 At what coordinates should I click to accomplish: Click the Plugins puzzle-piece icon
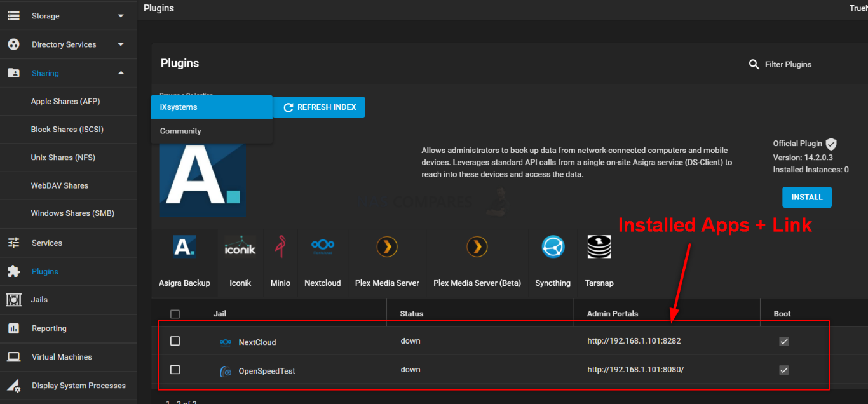click(x=13, y=271)
